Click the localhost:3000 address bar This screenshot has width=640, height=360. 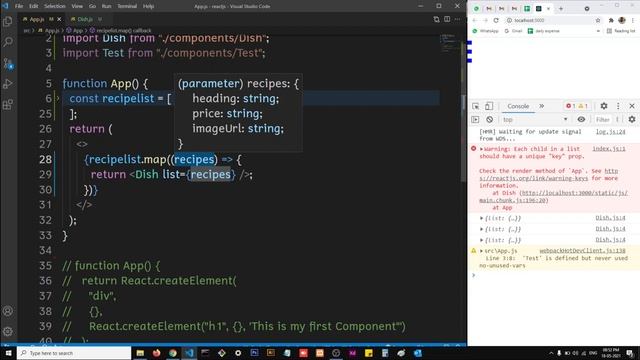tap(549, 20)
